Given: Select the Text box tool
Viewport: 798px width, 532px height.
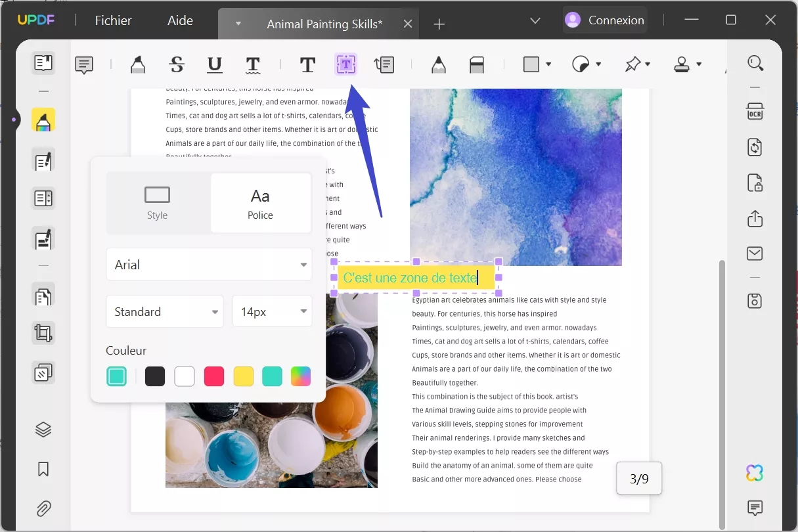Looking at the screenshot, I should pos(346,64).
